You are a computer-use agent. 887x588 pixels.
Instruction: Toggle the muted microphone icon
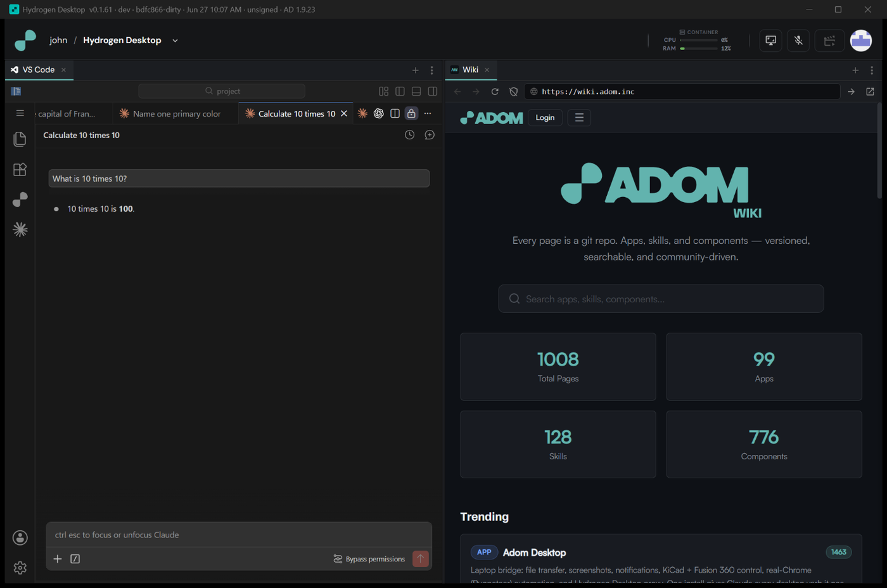[x=798, y=41]
